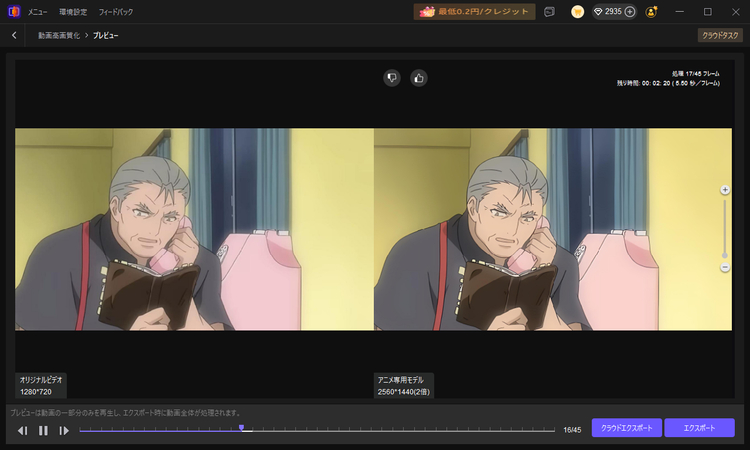
Task: Close the application window
Action: click(736, 12)
